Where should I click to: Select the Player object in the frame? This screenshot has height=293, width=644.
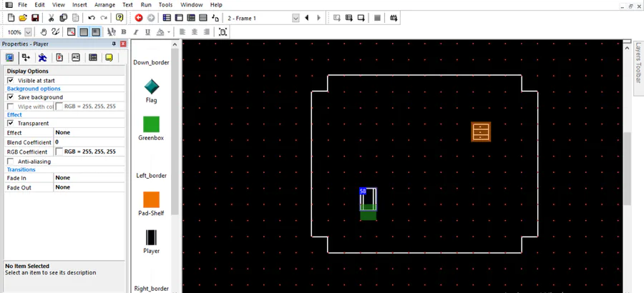point(369,199)
